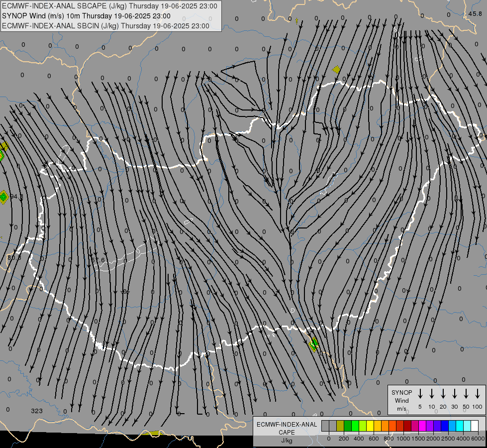Viewport: 487px width, 448px height.
Task: Click the SYNOP label in wind legend
Action: 401,392
